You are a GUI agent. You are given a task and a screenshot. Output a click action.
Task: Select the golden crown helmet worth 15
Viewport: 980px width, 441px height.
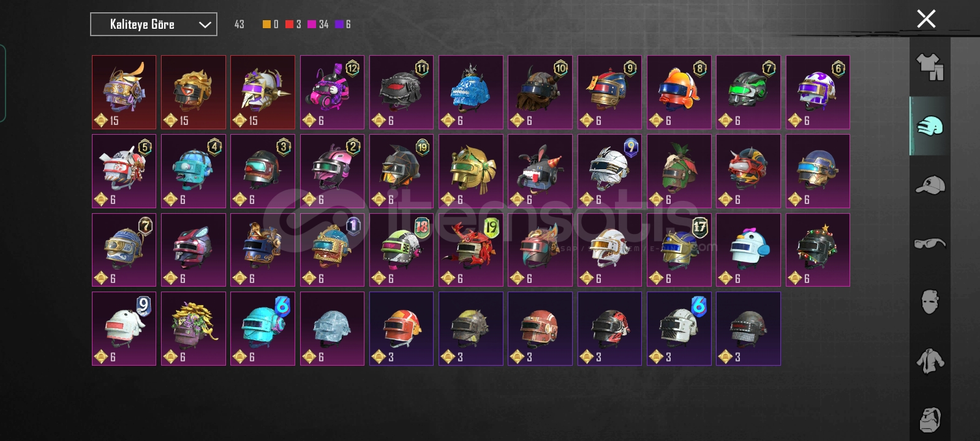[x=194, y=92]
